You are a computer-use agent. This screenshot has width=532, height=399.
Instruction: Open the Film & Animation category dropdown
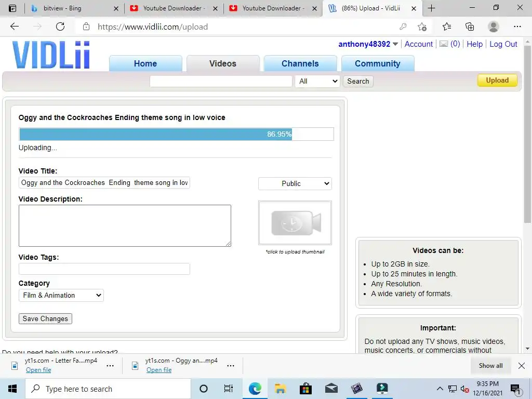click(x=61, y=295)
